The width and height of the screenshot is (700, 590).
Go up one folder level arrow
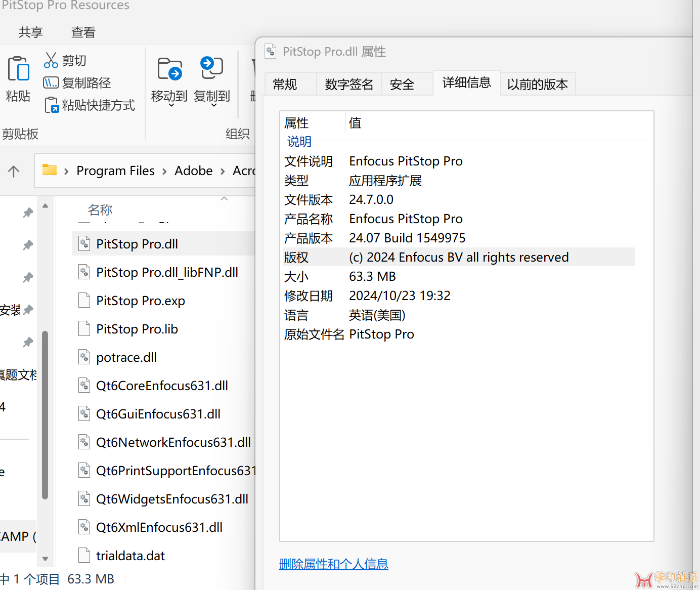(14, 171)
